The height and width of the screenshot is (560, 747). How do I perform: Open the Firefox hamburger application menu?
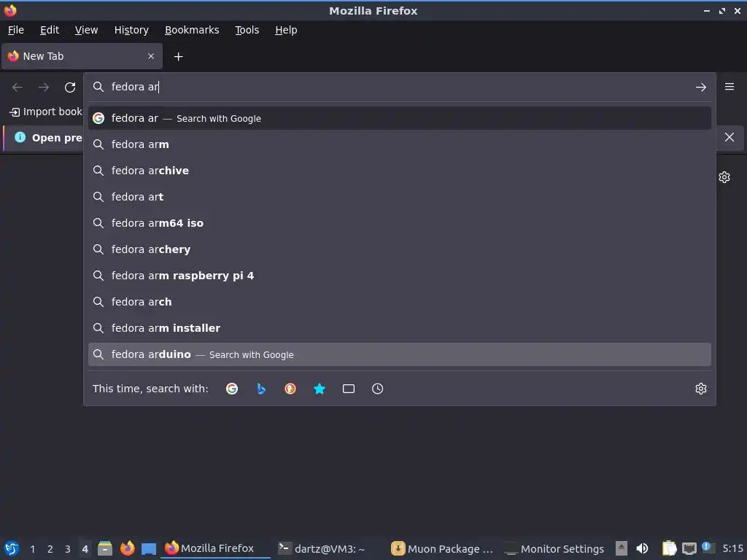(x=729, y=87)
